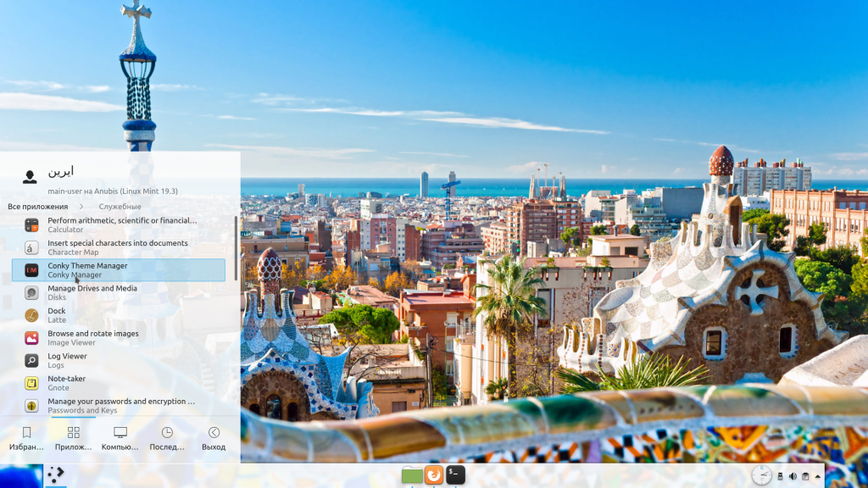Click the 'Log Viewer' label
Viewport: 868px width, 488px height.
67,357
